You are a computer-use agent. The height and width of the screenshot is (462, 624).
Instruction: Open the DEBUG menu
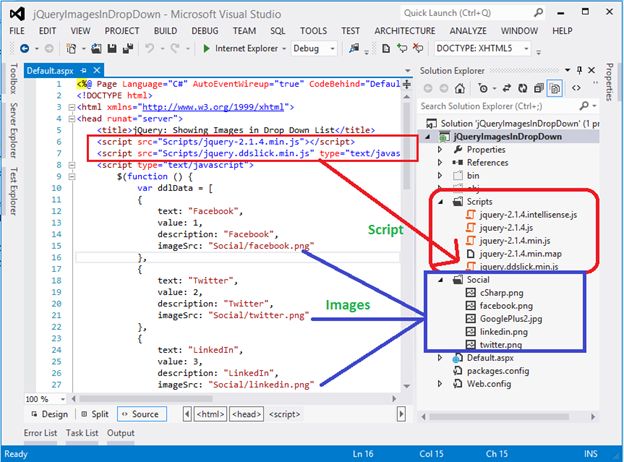(205, 31)
